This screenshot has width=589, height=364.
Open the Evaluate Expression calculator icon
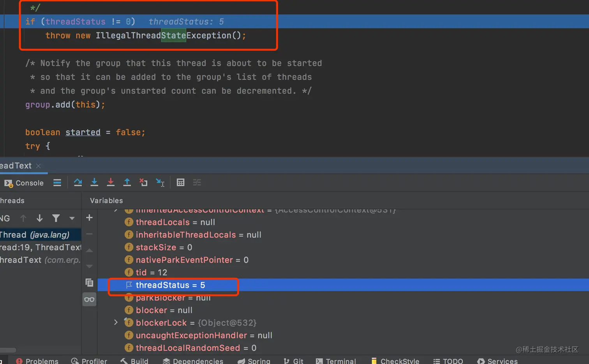coord(180,182)
